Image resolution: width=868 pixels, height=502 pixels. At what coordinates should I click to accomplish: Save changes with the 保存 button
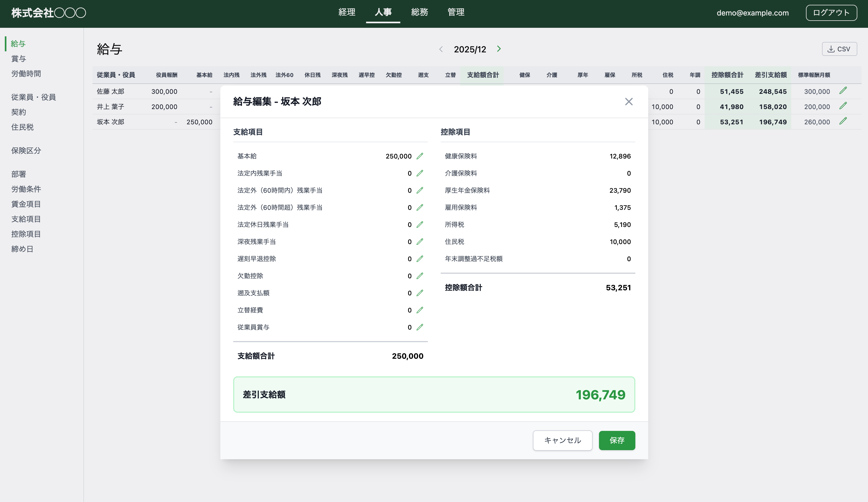(x=617, y=440)
